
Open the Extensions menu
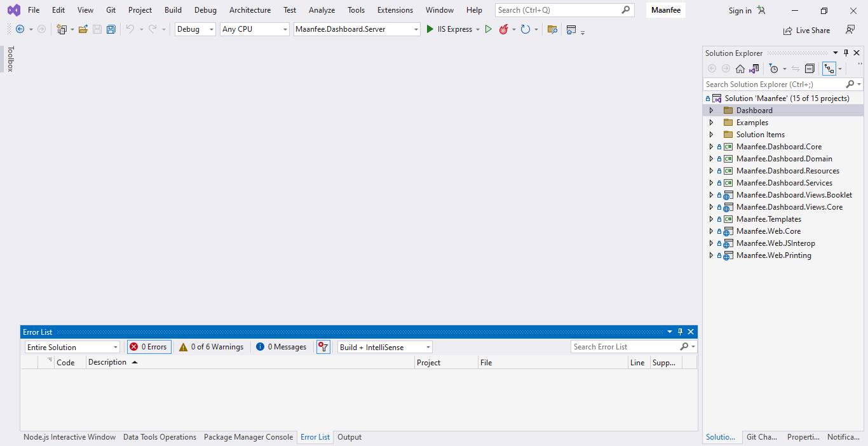click(x=395, y=10)
